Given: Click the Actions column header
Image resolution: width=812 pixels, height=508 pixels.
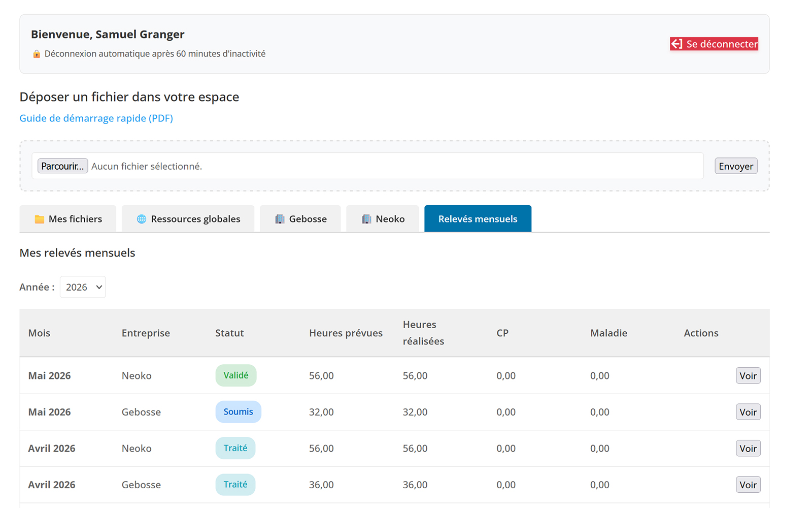Looking at the screenshot, I should pos(701,333).
